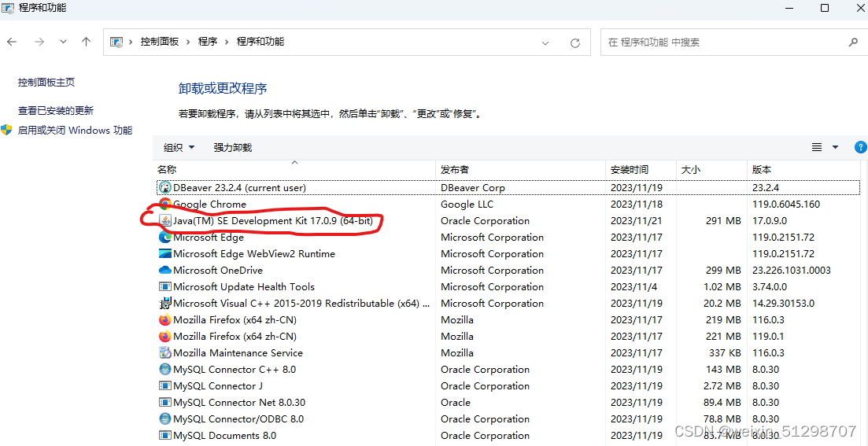Change view using the view layout icon
868x446 pixels.
[x=817, y=147]
